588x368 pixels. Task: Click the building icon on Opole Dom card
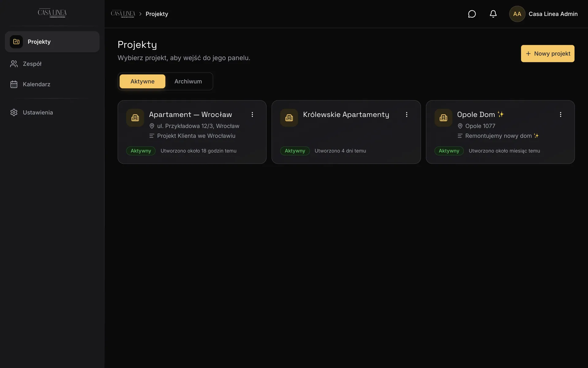[443, 118]
